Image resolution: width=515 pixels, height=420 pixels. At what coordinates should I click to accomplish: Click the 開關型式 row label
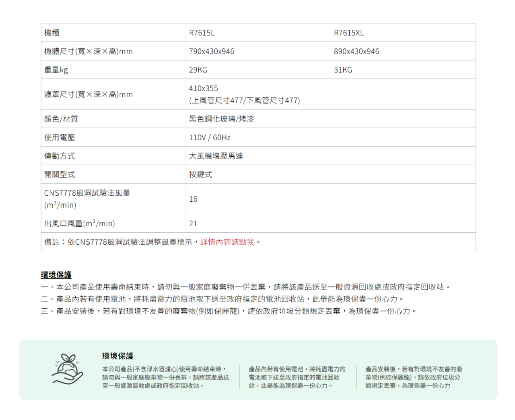coord(60,174)
